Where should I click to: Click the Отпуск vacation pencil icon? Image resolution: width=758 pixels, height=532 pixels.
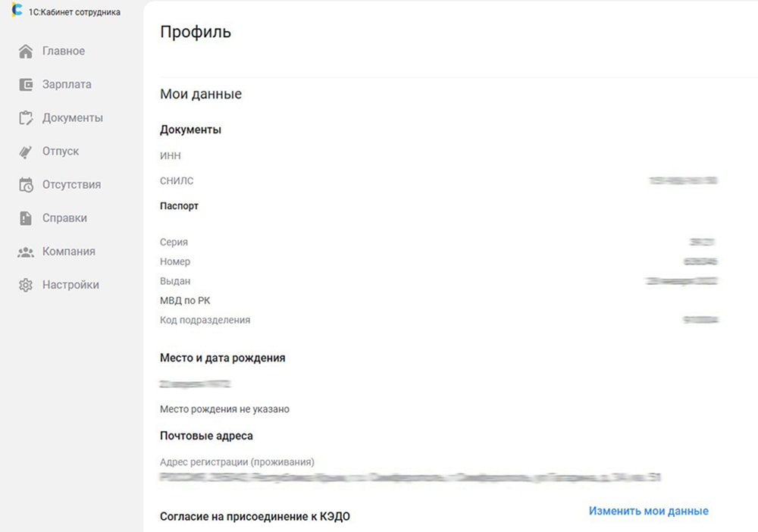click(x=25, y=151)
